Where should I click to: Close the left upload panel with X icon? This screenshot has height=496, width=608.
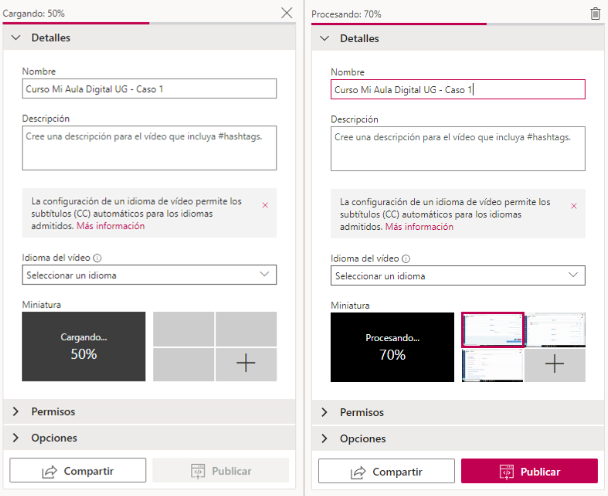click(x=287, y=13)
